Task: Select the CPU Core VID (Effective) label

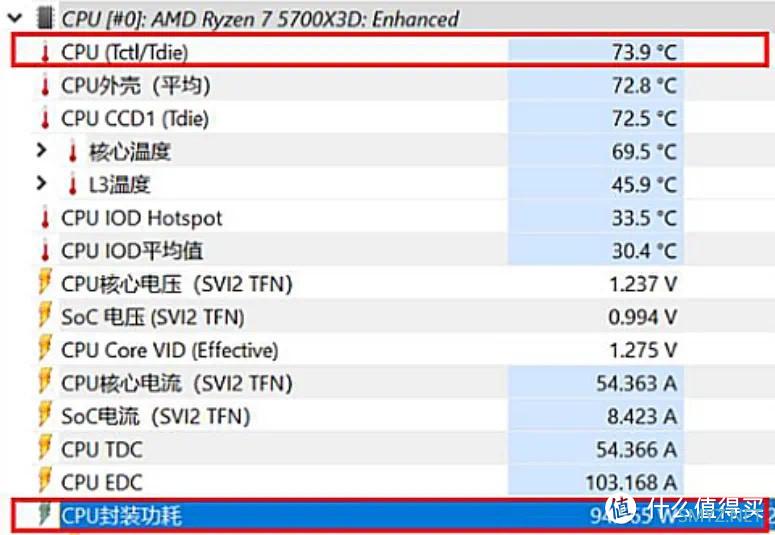Action: (x=170, y=351)
